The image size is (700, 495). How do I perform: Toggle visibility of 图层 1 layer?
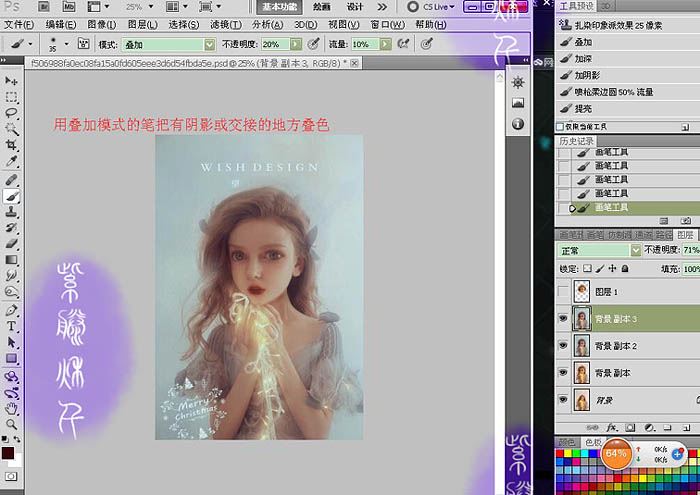coord(563,292)
